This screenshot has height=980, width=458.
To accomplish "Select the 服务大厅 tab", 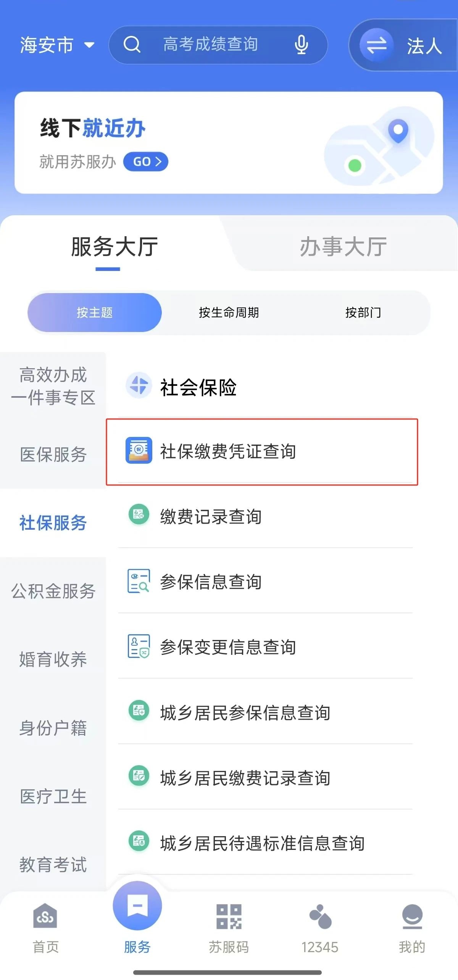I will tap(114, 247).
